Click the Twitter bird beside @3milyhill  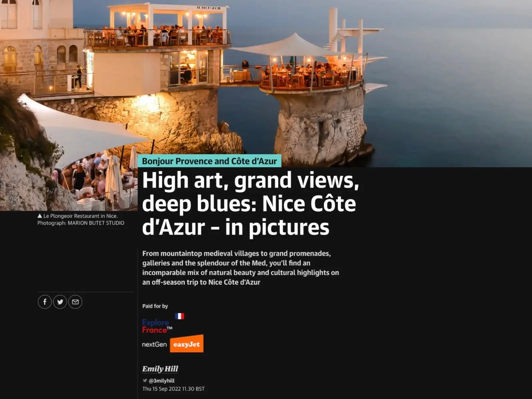point(145,380)
